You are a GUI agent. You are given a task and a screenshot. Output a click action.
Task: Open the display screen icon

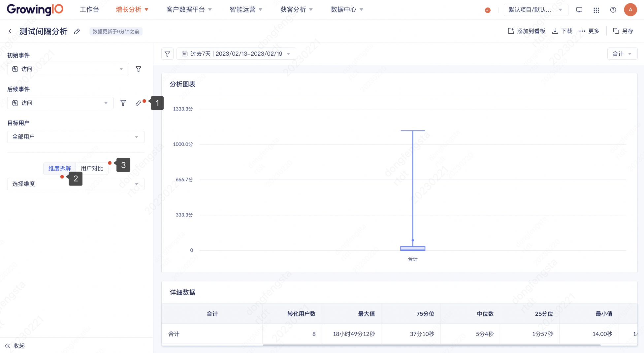point(579,10)
